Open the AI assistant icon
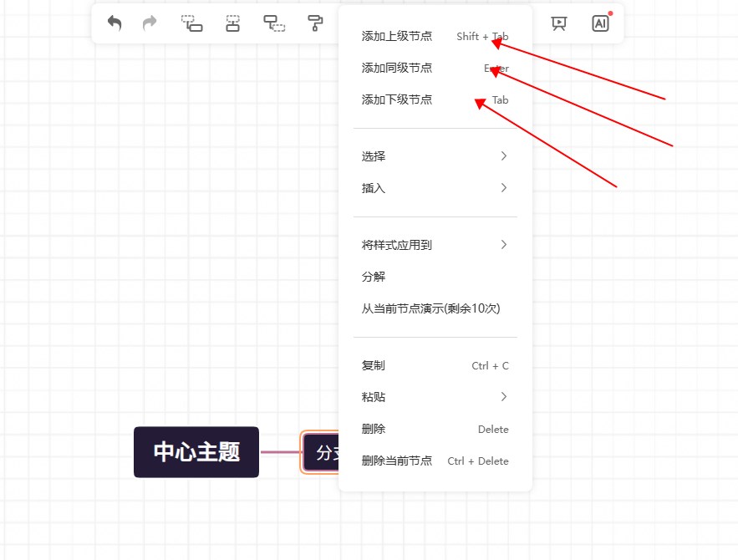The height and width of the screenshot is (560, 738). point(600,23)
